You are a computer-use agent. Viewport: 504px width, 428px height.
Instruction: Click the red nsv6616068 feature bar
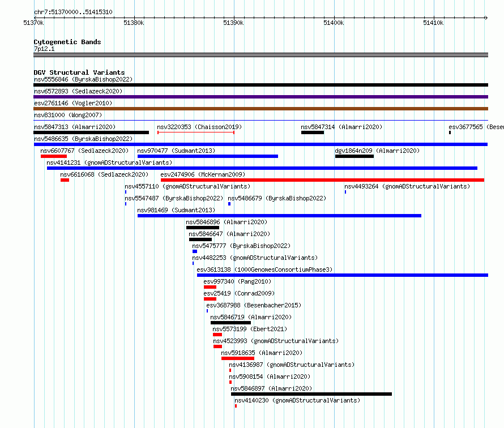(x=65, y=180)
